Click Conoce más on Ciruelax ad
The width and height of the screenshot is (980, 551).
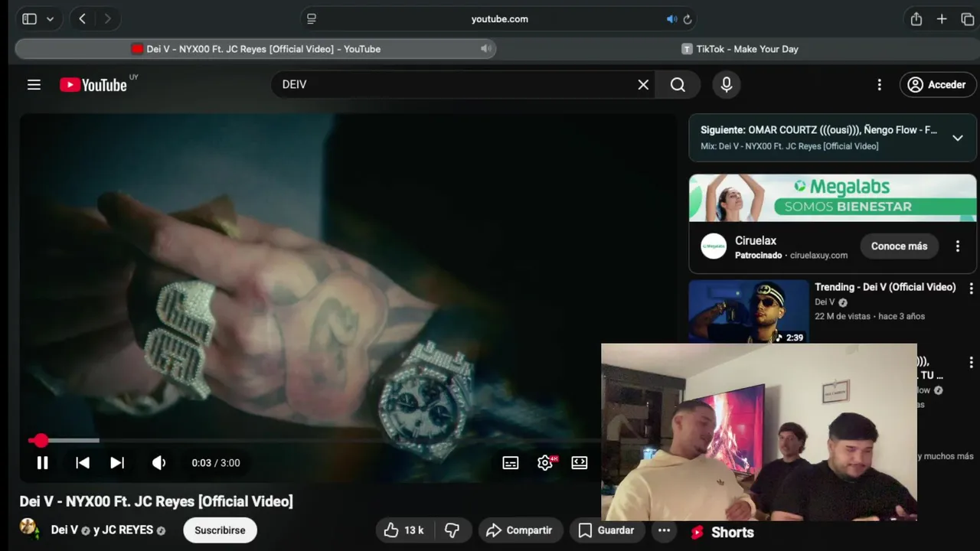(899, 246)
